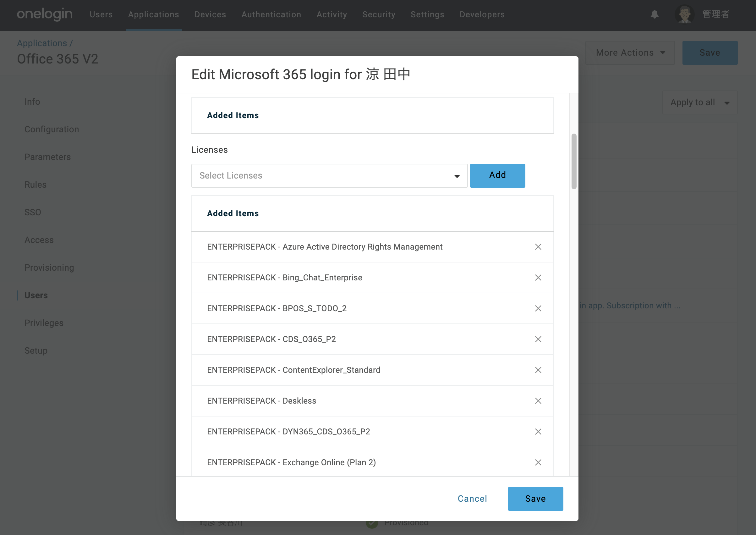756x535 pixels.
Task: Remove the DYN365_CDS_O365_P2 license item
Action: click(538, 432)
